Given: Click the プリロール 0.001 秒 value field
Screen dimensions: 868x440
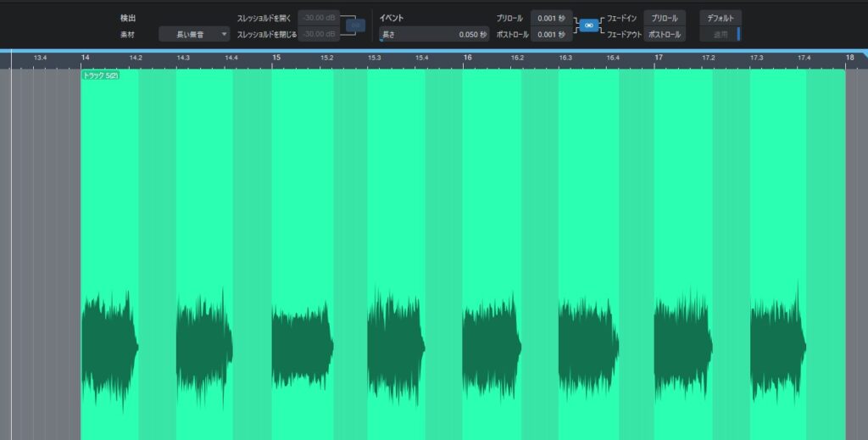Looking at the screenshot, I should coord(551,18).
